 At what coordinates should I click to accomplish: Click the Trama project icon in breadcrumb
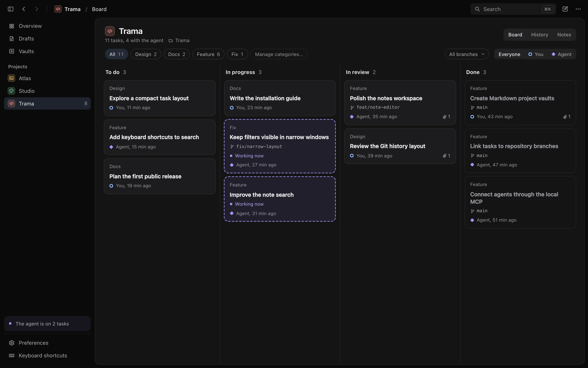coord(58,9)
